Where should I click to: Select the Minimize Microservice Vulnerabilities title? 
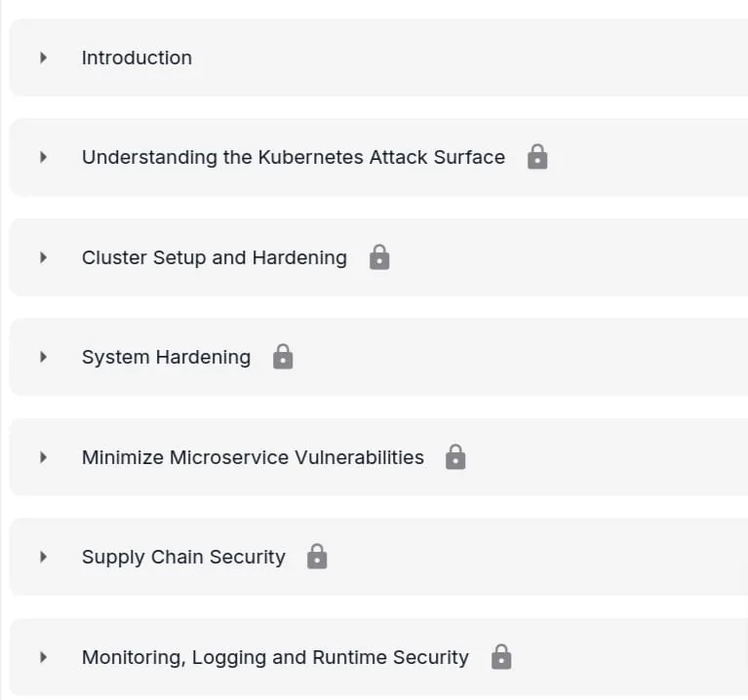[253, 457]
